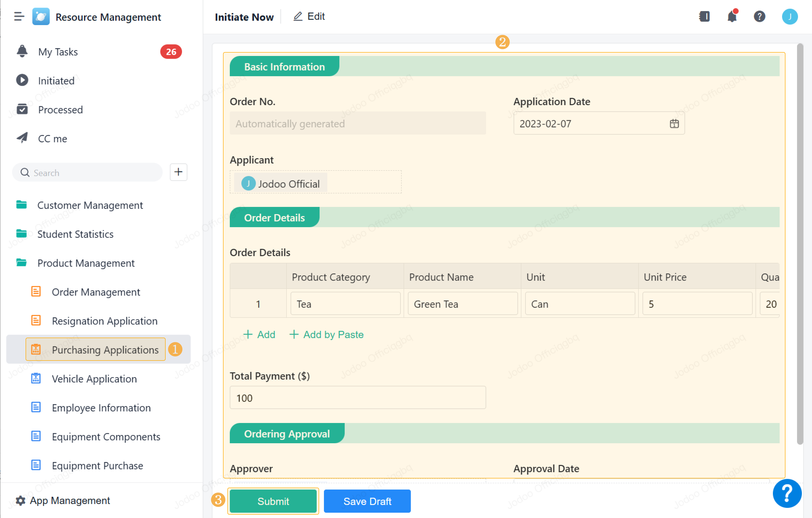Click the Order No. field
Viewport: 812px width, 518px height.
coord(358,123)
